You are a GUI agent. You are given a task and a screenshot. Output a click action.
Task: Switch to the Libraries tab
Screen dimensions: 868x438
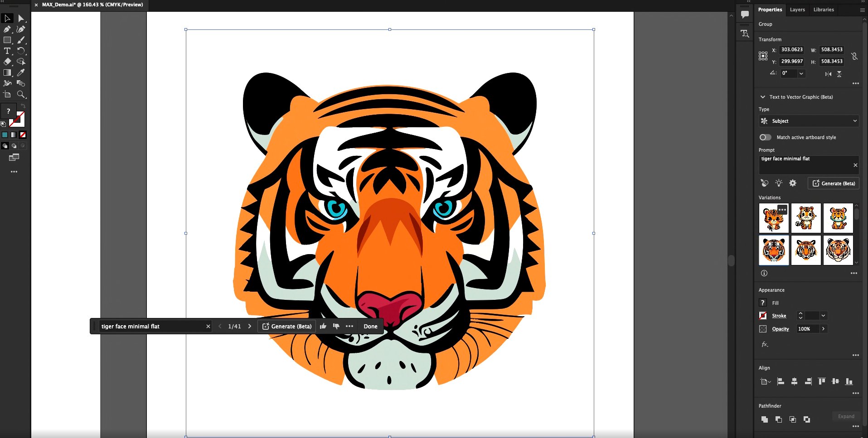point(824,10)
